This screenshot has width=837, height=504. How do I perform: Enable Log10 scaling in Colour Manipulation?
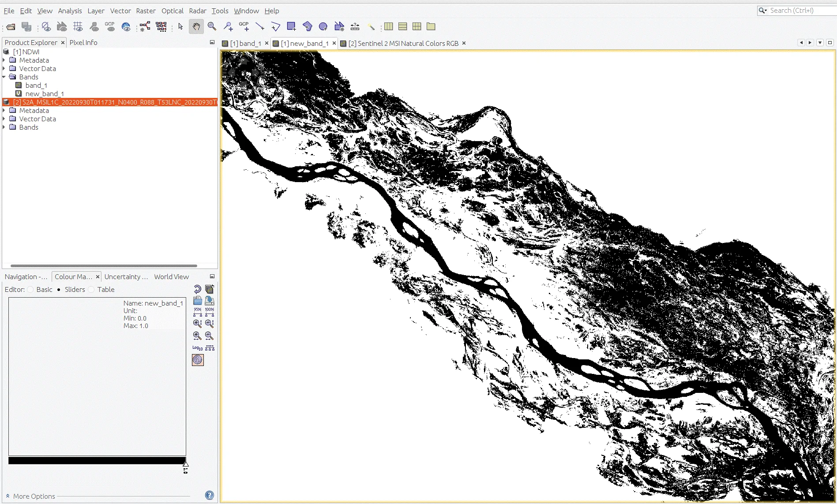tap(197, 348)
